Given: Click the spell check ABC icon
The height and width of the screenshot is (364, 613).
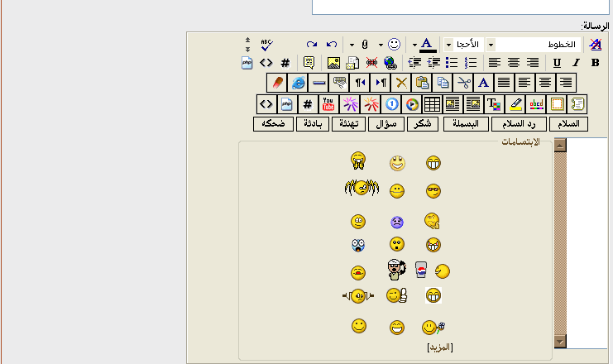Looking at the screenshot, I should 266,44.
